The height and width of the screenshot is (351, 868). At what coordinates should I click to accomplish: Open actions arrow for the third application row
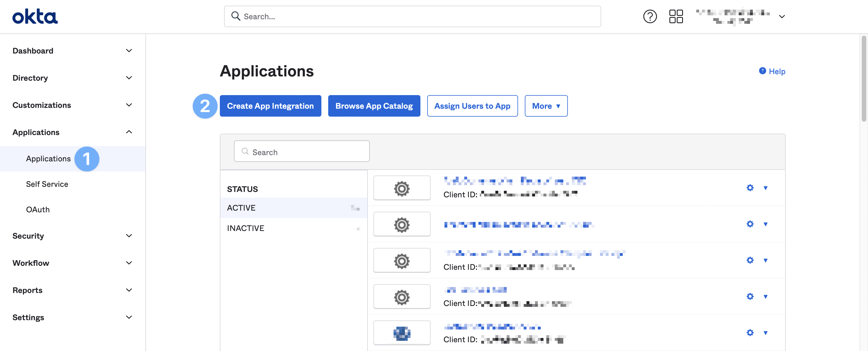766,261
